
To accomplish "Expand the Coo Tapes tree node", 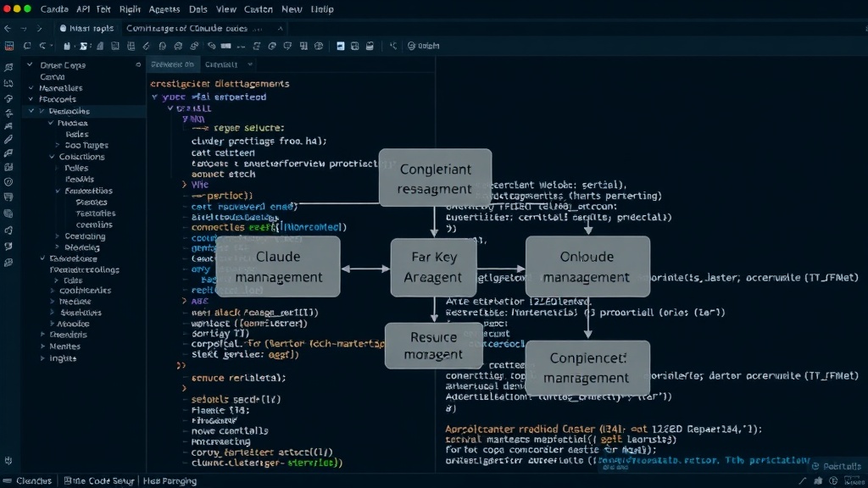I will (58, 145).
